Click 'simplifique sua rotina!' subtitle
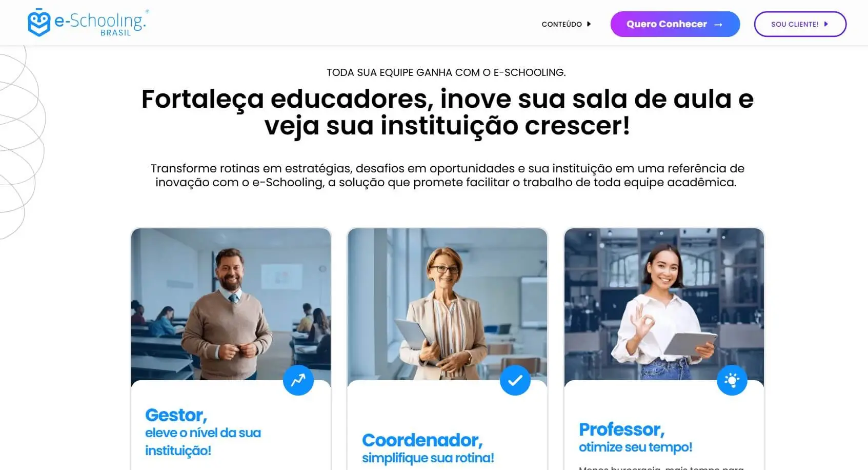 (x=428, y=458)
